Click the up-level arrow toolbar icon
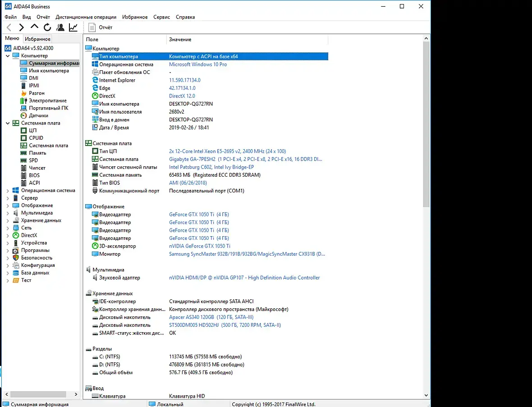 (34, 27)
